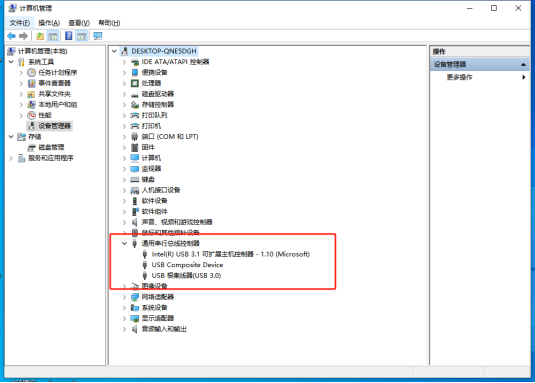The width and height of the screenshot is (535, 383).
Task: Select the 打印队列 category label
Action: pyautogui.click(x=154, y=115)
